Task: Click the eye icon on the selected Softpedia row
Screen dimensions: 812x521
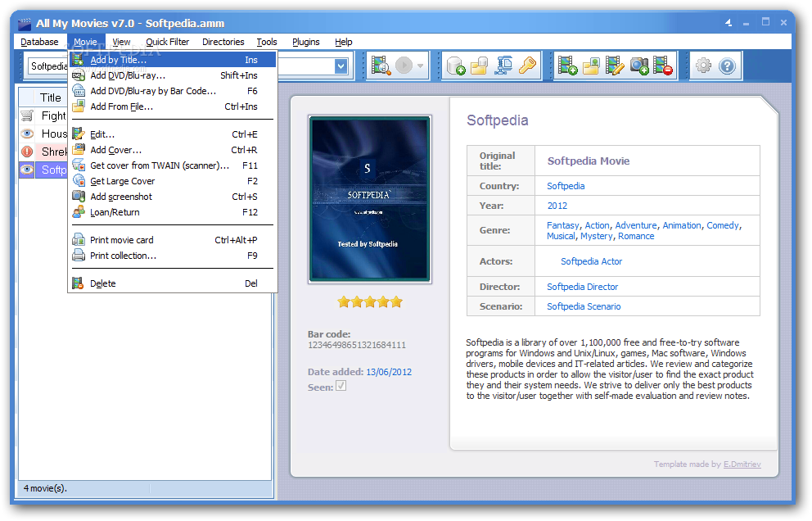Action: coord(27,170)
